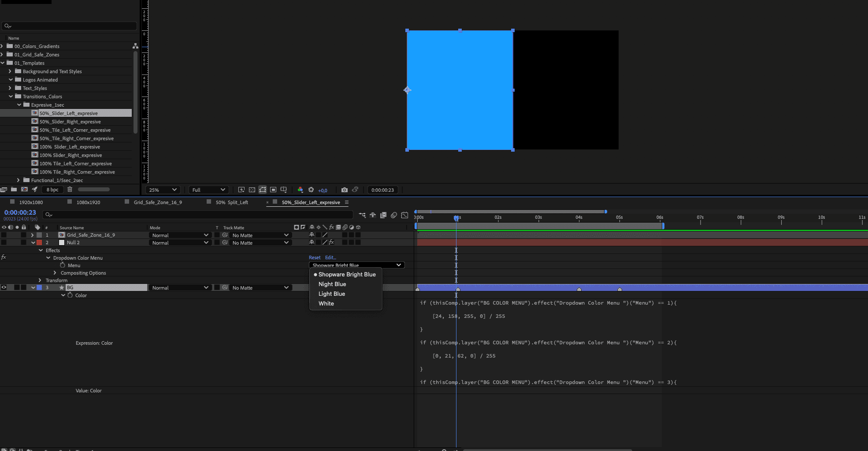The height and width of the screenshot is (451, 868).
Task: Switch to the 1920x1080 timeline tab
Action: (x=31, y=202)
